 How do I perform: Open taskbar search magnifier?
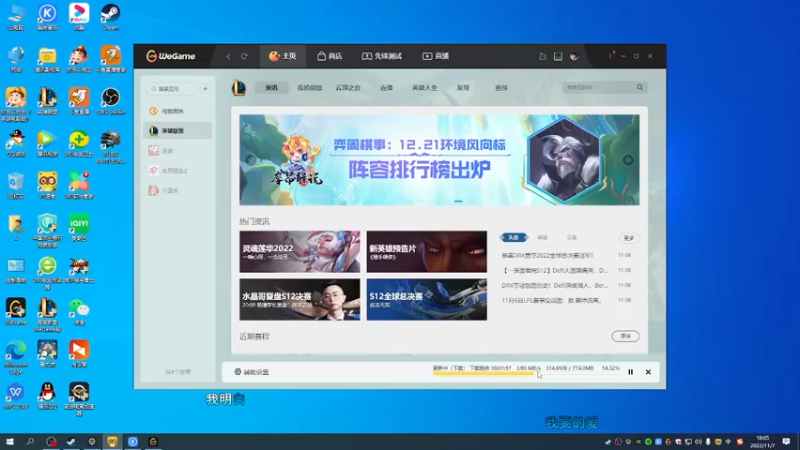[x=30, y=441]
